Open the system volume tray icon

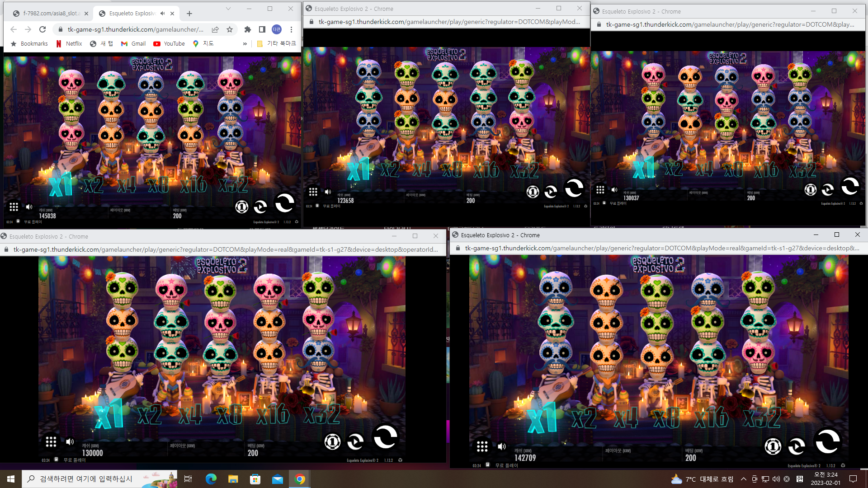pyautogui.click(x=776, y=479)
